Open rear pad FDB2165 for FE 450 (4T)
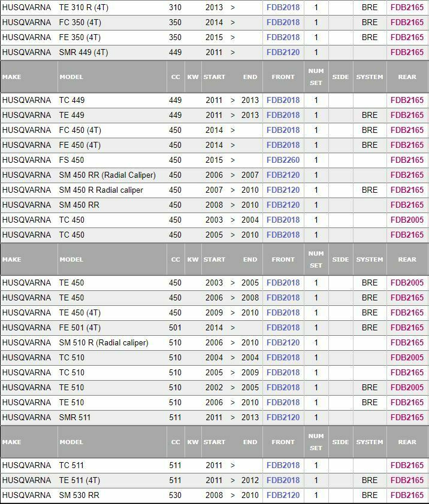The height and width of the screenshot is (504, 429). pos(407,145)
